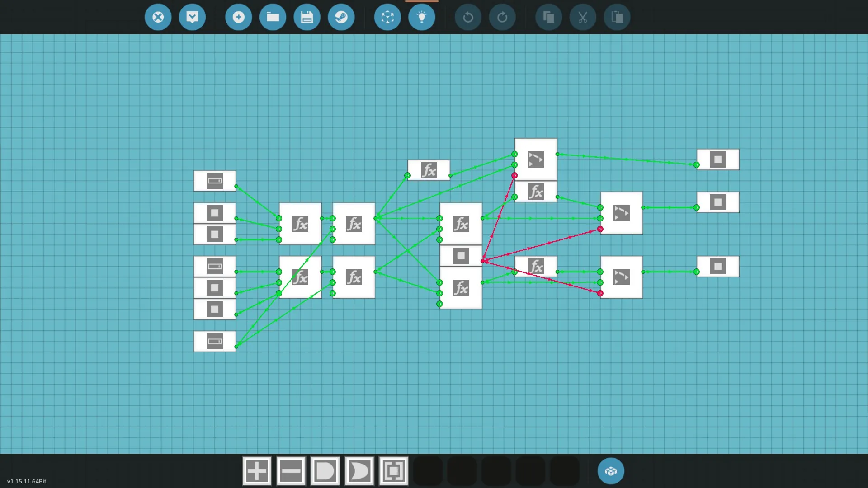Create a new microcontroller with plus icon
Screen dimensions: 868x488
tap(238, 17)
